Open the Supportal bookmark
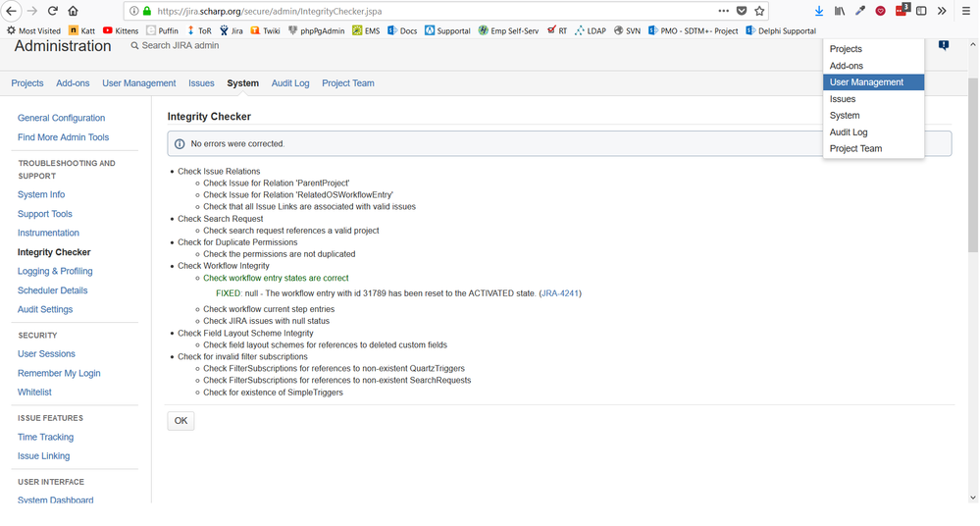Viewport: 980px width, 526px height. (x=447, y=30)
